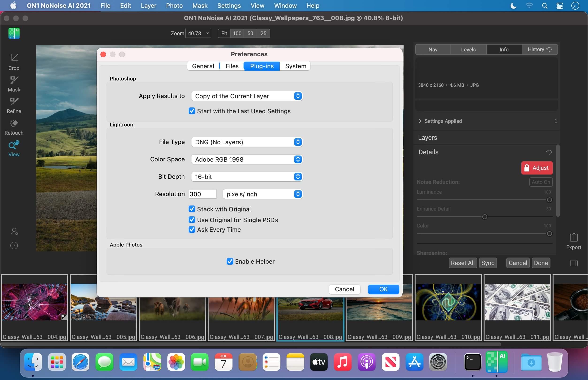The width and height of the screenshot is (588, 380).
Task: Open Finder from the dock
Action: 33,362
